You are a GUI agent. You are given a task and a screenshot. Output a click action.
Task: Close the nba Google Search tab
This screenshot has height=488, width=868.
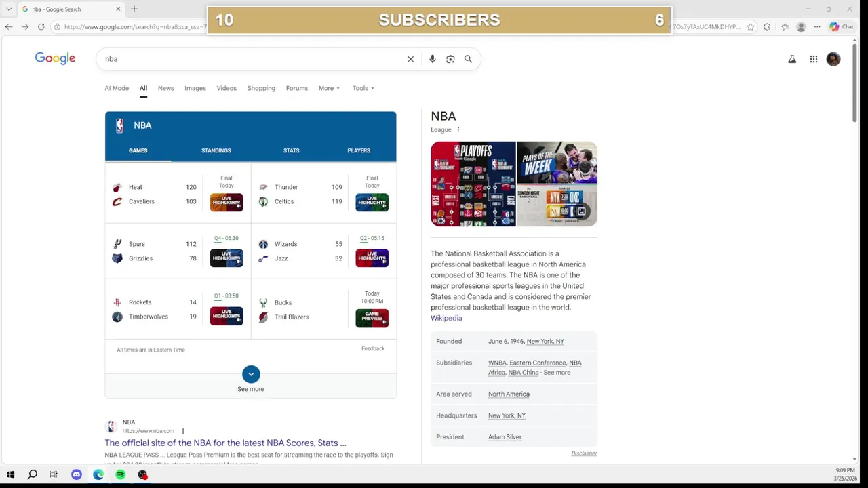[x=118, y=9]
